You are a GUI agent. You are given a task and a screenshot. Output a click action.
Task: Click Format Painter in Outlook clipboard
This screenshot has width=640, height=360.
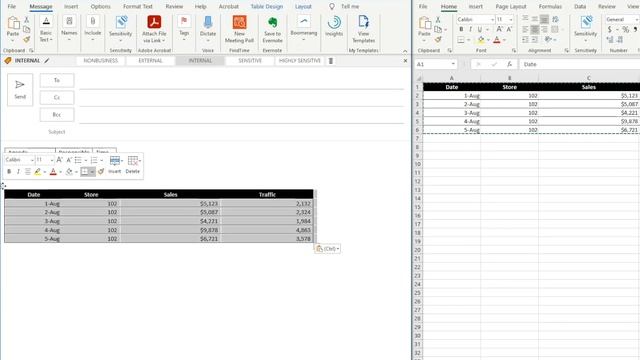point(27,40)
